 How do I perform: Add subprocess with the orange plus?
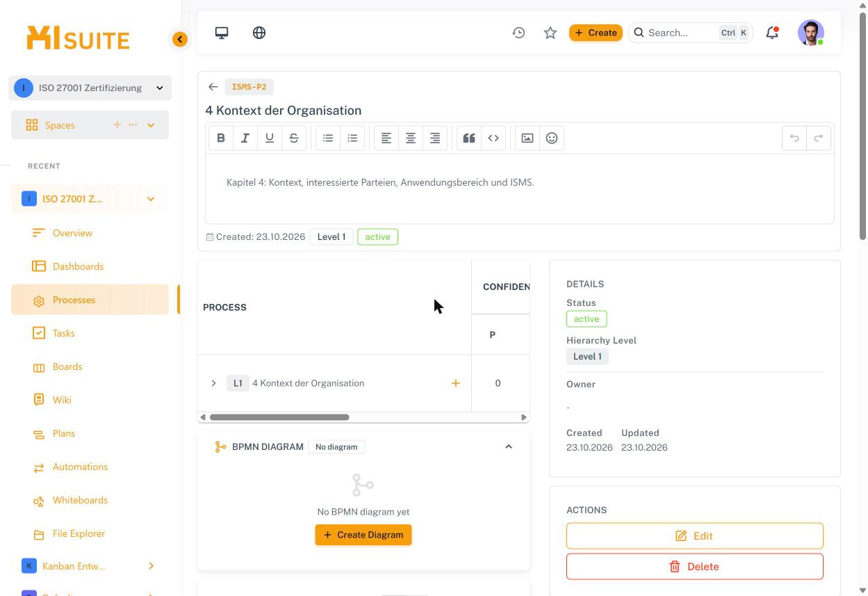pyautogui.click(x=456, y=383)
